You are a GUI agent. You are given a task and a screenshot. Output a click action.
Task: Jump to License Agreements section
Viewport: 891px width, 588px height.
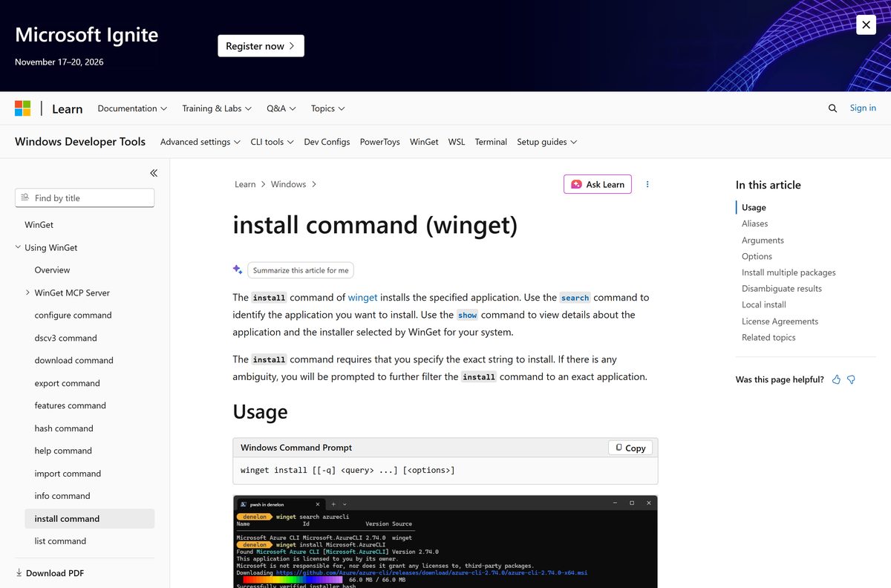[780, 321]
